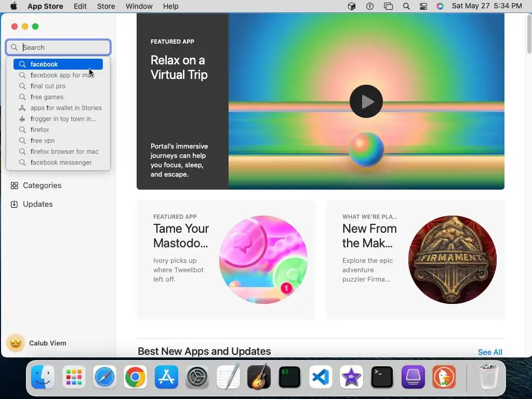Open Finder from the dock
This screenshot has height=399, width=532.
[43, 377]
